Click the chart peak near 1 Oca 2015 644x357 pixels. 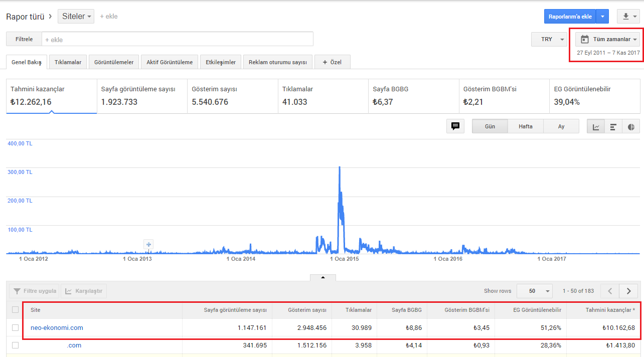point(340,168)
